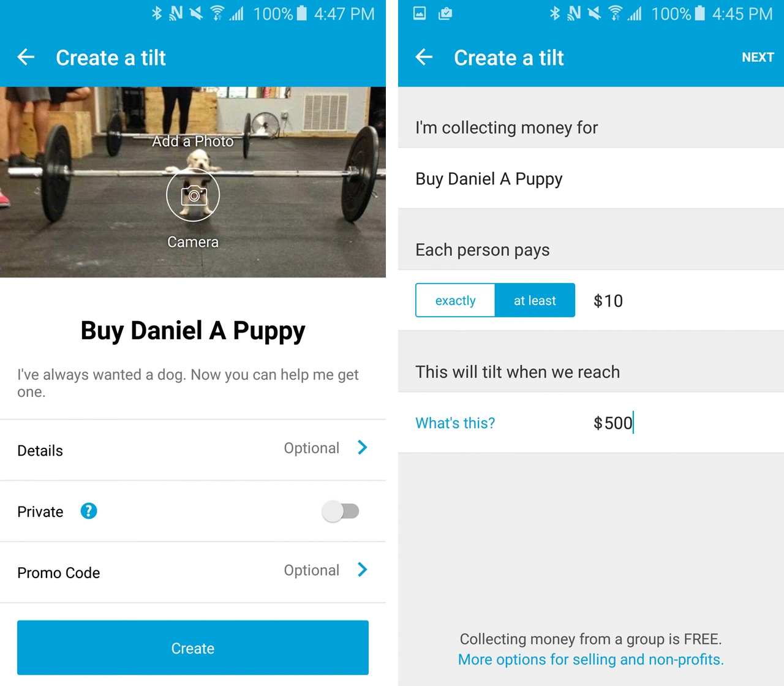Open the Private help question mark
The height and width of the screenshot is (686, 784).
pyautogui.click(x=89, y=511)
